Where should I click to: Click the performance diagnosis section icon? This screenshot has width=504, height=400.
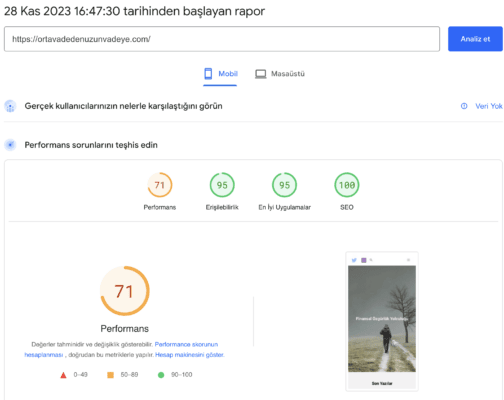click(10, 145)
